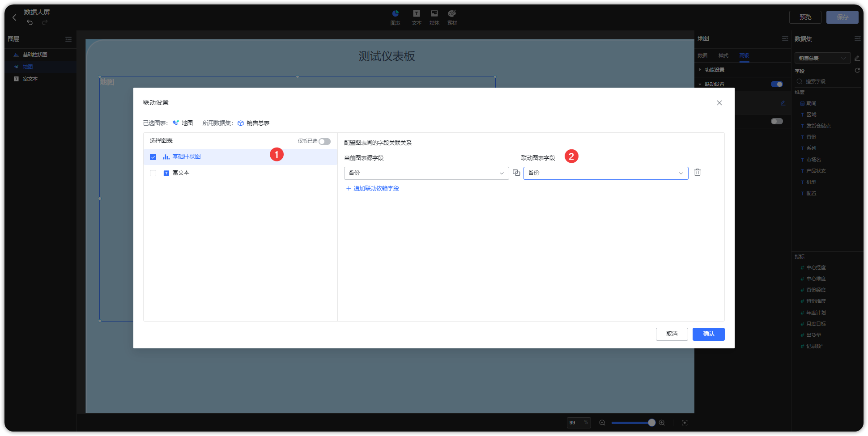Click 追加联动依赖字段 link
The height and width of the screenshot is (436, 868).
click(372, 189)
